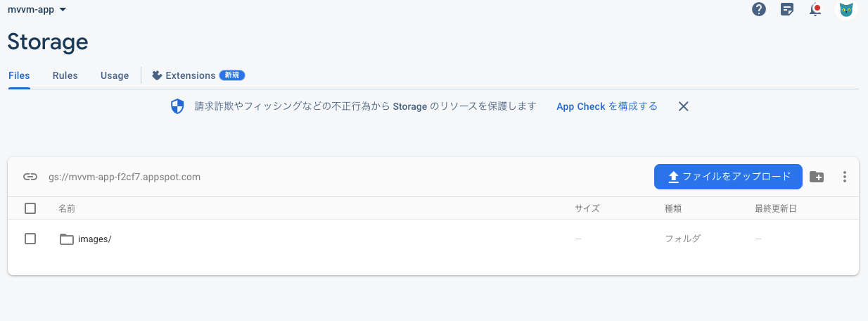The width and height of the screenshot is (868, 321).
Task: Check the images/ row checkbox
Action: pyautogui.click(x=30, y=239)
